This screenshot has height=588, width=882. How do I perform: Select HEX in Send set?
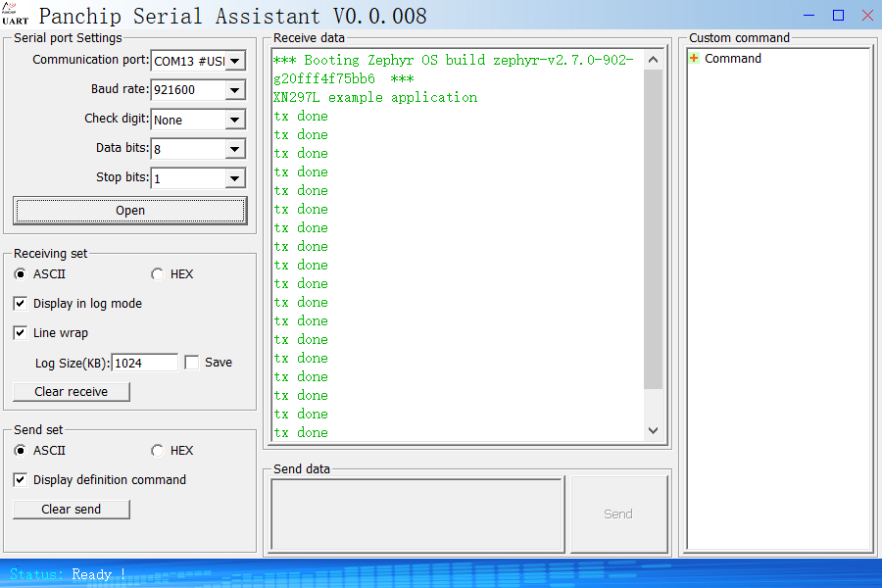(158, 450)
